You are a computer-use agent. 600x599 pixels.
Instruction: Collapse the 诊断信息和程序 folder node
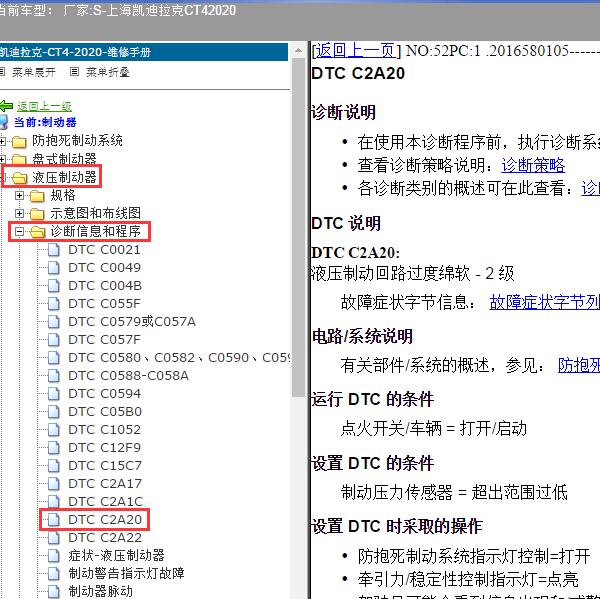pos(19,231)
